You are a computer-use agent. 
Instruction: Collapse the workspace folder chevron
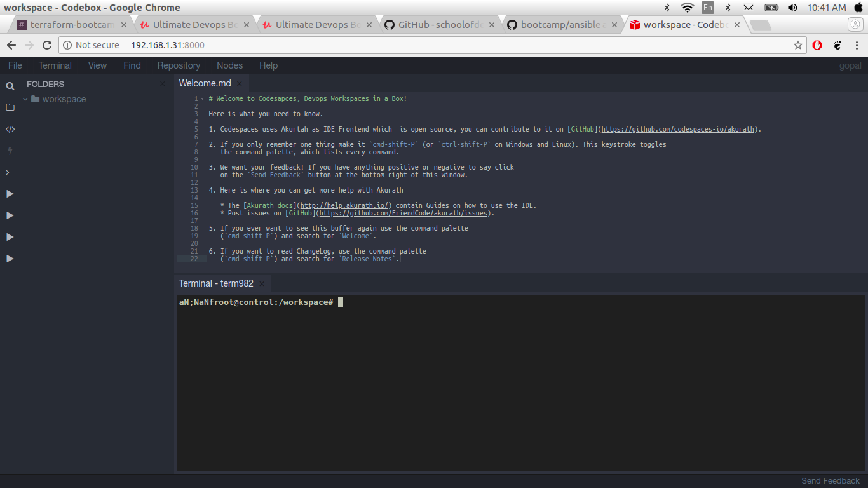coord(25,99)
